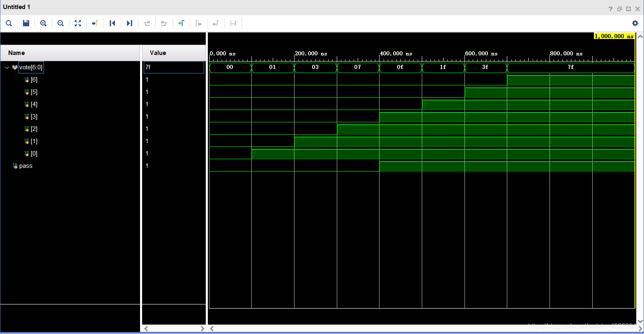Screen dimensions: 644x334
Task: Jump to last time end
Action: pos(129,23)
